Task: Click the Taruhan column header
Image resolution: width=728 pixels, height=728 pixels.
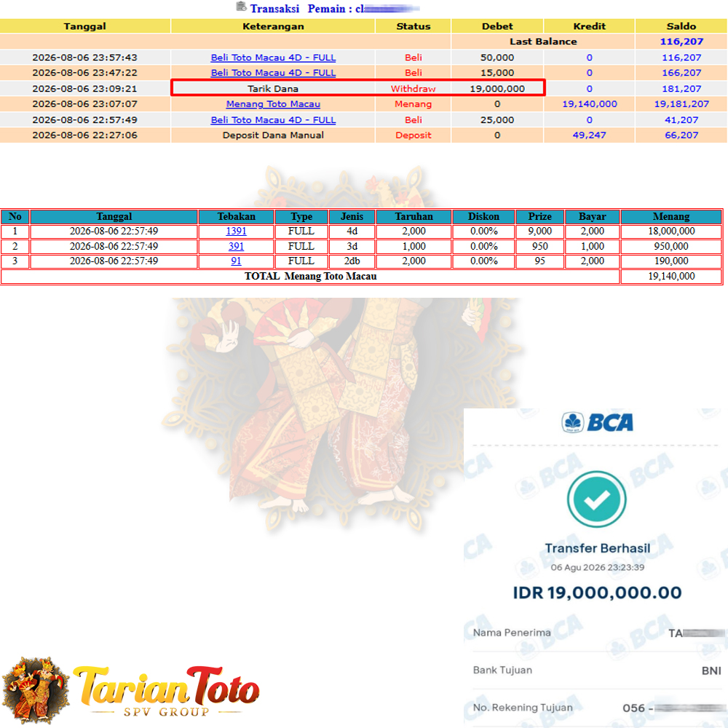Action: pos(414,217)
